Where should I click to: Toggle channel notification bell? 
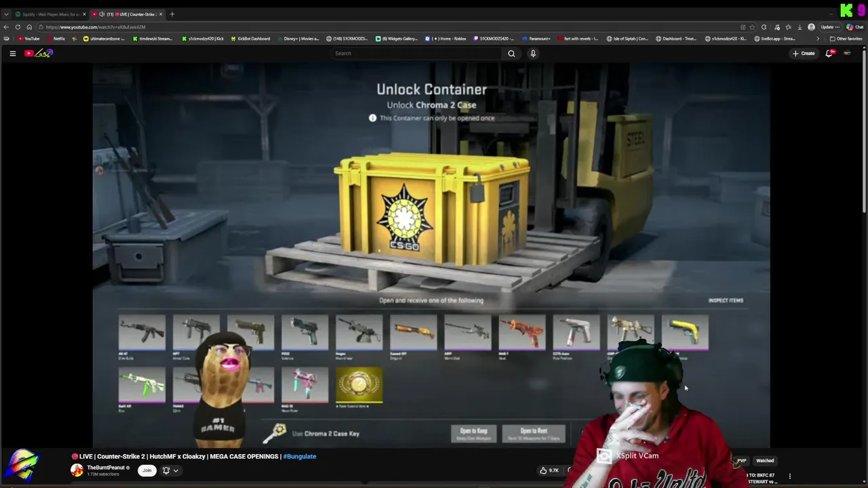pyautogui.click(x=165, y=470)
